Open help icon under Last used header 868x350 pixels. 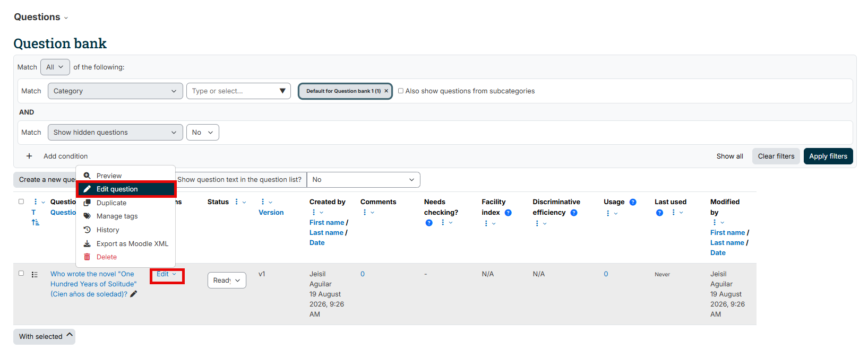tap(659, 213)
